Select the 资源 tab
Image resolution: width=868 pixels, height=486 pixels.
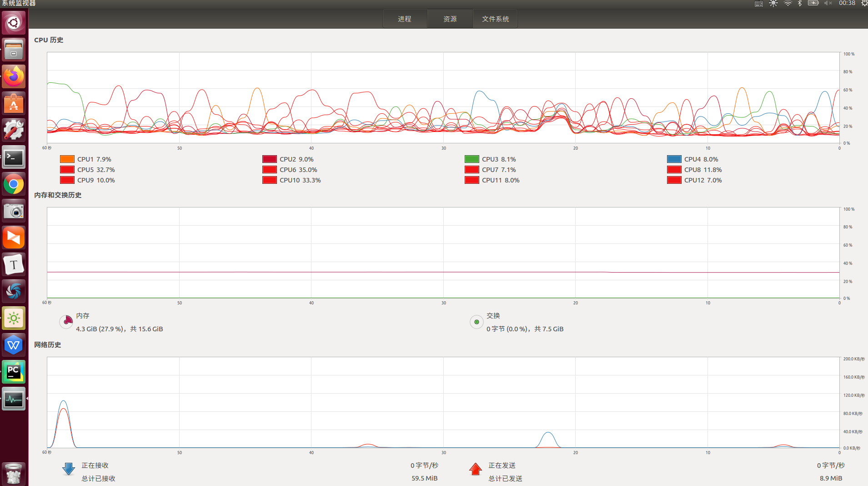pyautogui.click(x=450, y=19)
